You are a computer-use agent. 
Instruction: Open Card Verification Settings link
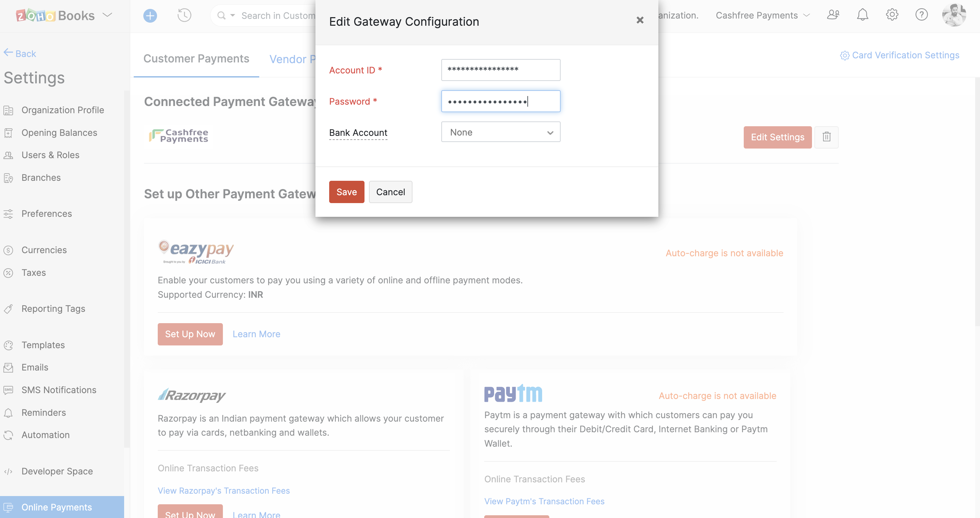click(x=899, y=55)
